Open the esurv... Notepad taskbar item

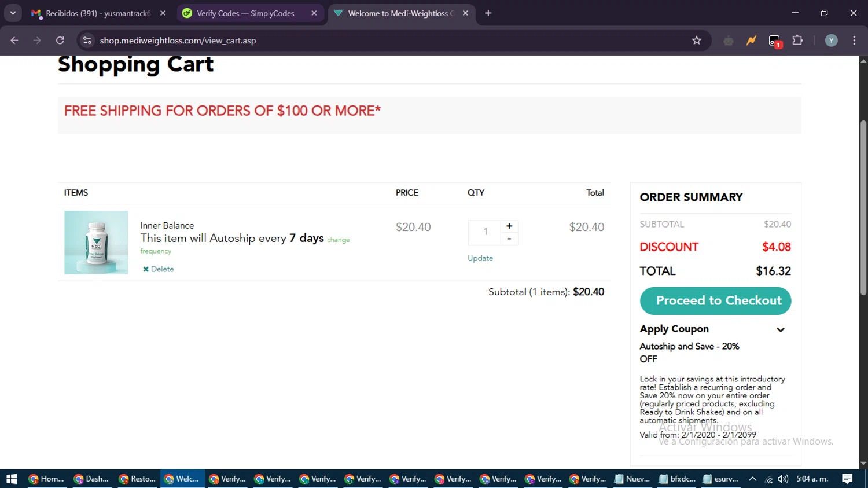721,479
